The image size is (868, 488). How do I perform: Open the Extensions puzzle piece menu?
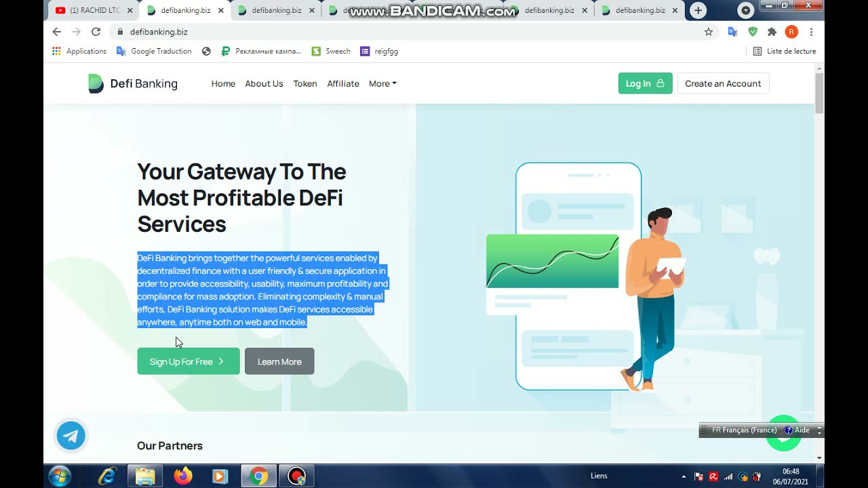772,32
